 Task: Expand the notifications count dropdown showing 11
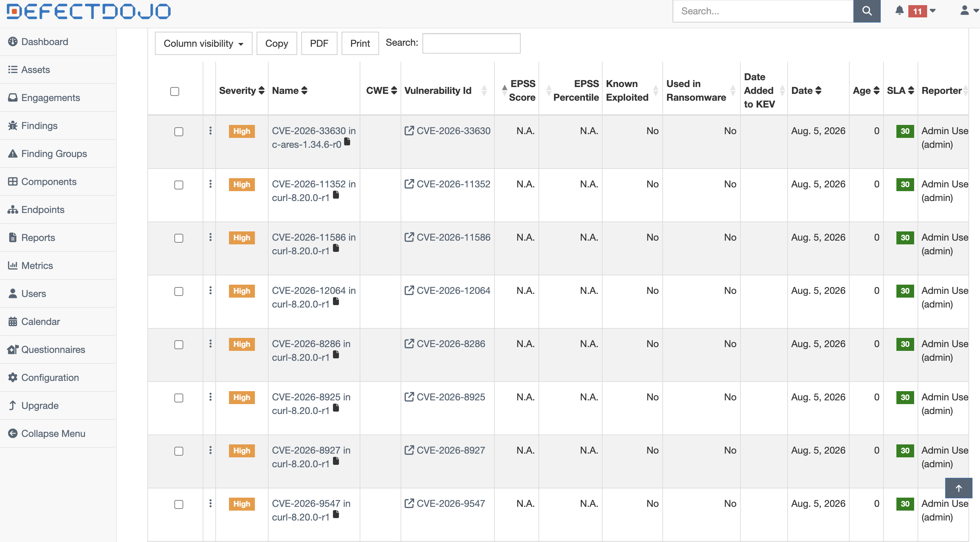click(x=922, y=11)
